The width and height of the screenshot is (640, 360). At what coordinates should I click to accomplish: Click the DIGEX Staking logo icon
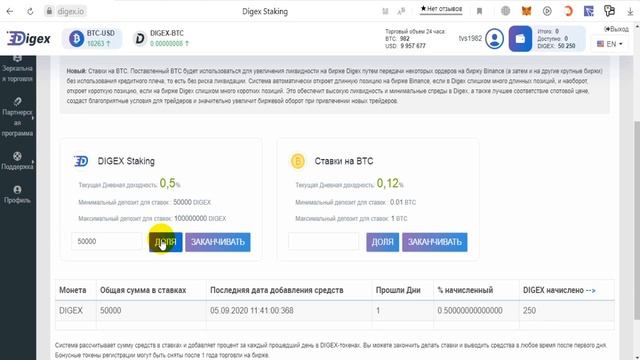(81, 161)
